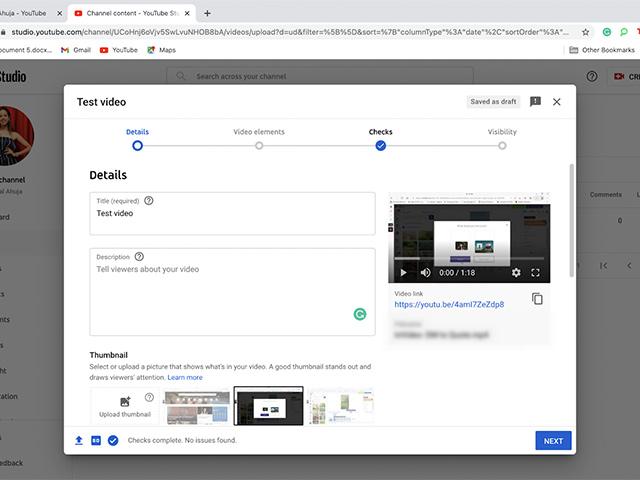Image resolution: width=640 pixels, height=480 pixels.
Task: Click the Upload thumbnail button
Action: tap(125, 407)
